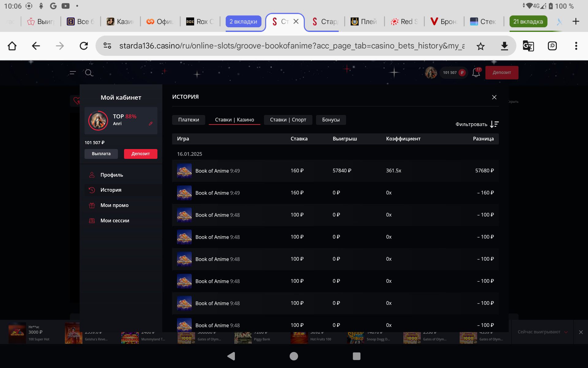Click red Депозит button in sidebar
Image resolution: width=588 pixels, height=368 pixels.
point(141,154)
